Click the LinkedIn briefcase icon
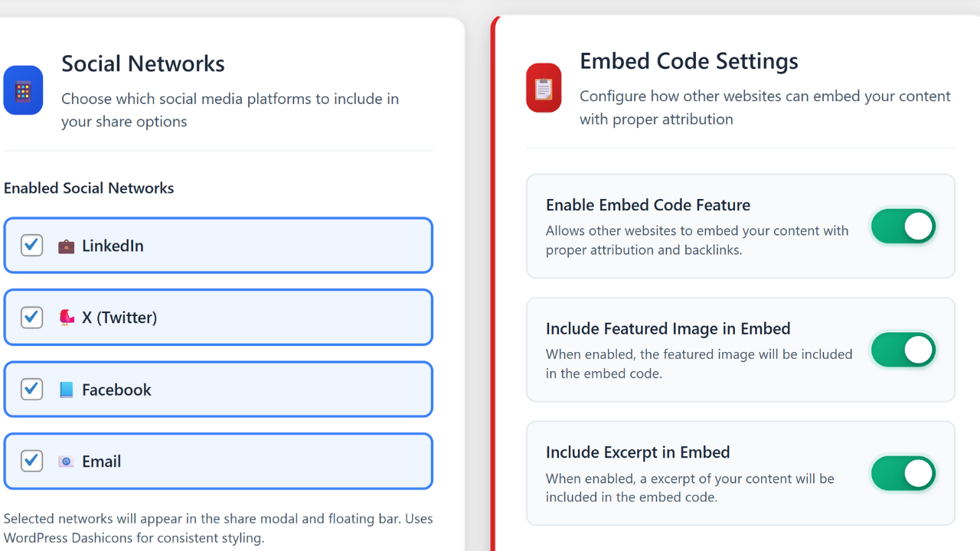This screenshot has width=980, height=551. click(x=67, y=246)
